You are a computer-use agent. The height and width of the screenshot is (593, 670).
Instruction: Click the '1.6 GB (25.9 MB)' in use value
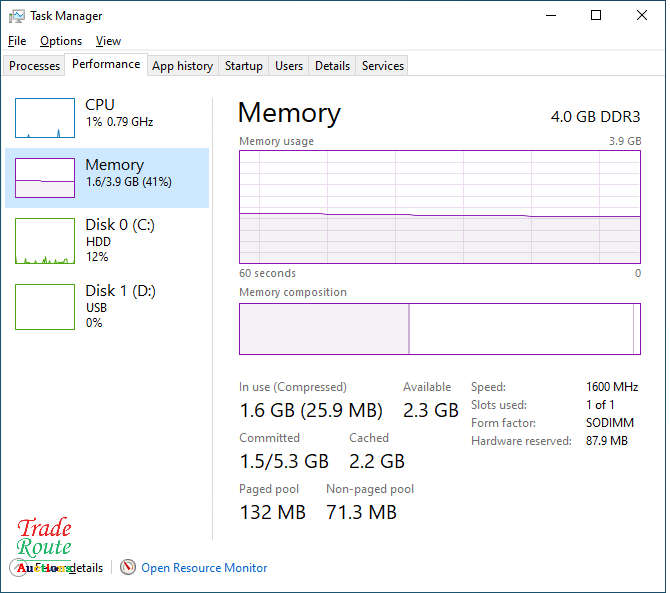coord(311,410)
